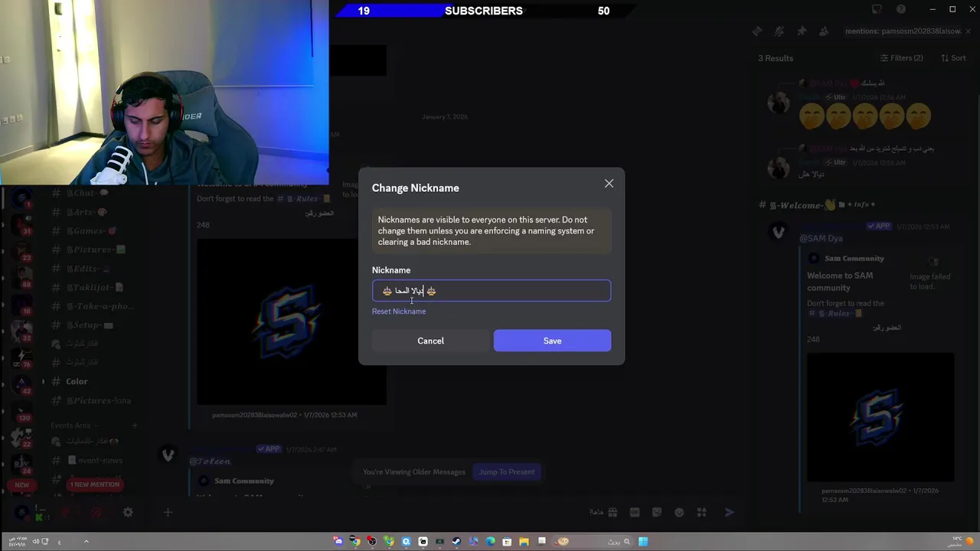Open server with 31 badge in server list

coord(23,224)
